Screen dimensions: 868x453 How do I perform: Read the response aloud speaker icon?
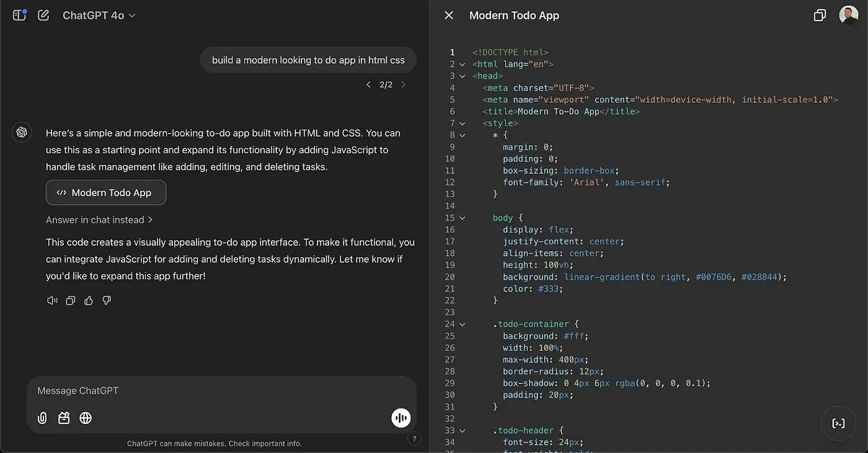point(53,300)
